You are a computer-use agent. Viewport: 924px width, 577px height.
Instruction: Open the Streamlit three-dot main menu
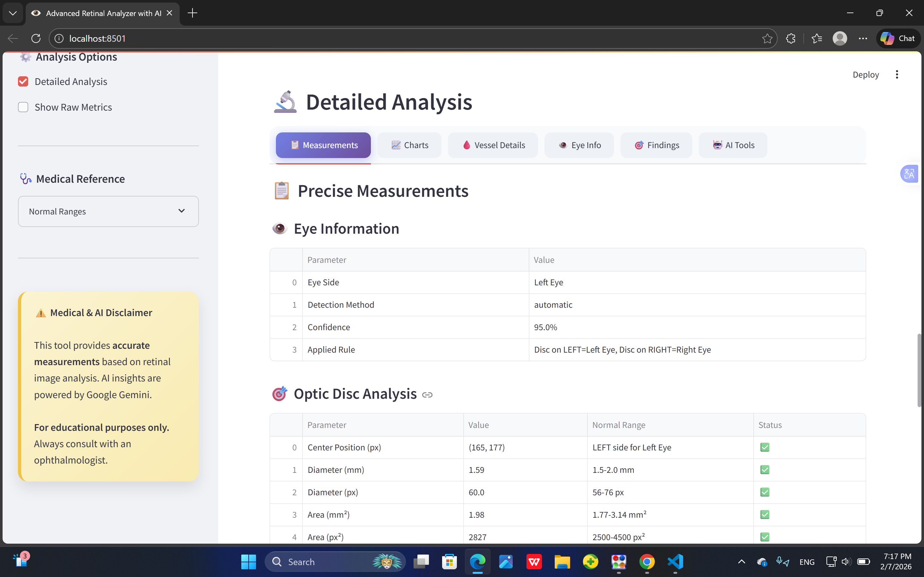coord(897,75)
